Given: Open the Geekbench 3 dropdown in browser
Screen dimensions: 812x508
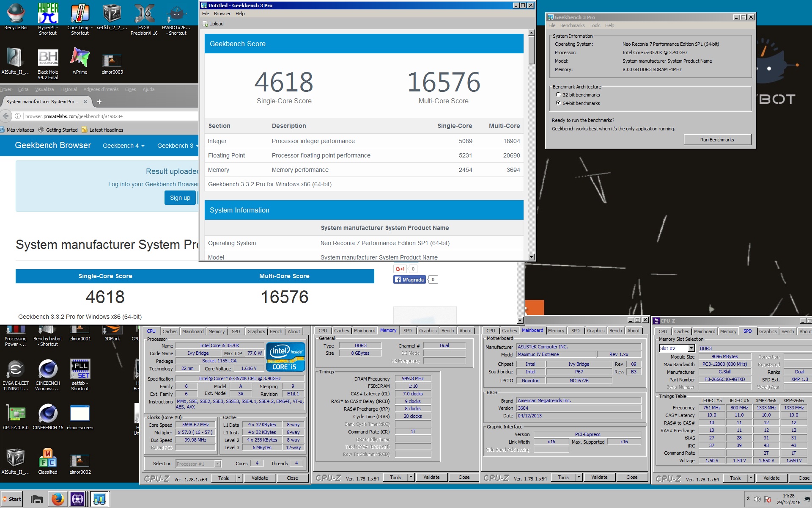Looking at the screenshot, I should click(178, 146).
